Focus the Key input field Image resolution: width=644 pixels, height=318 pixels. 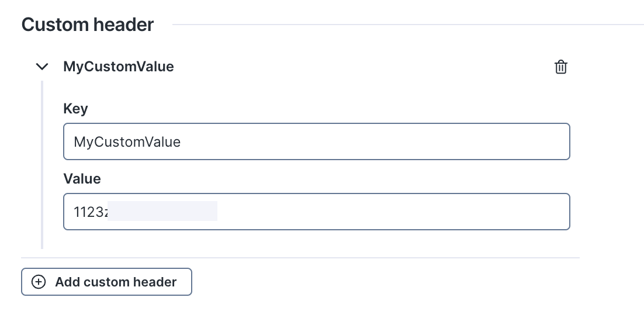coord(316,141)
